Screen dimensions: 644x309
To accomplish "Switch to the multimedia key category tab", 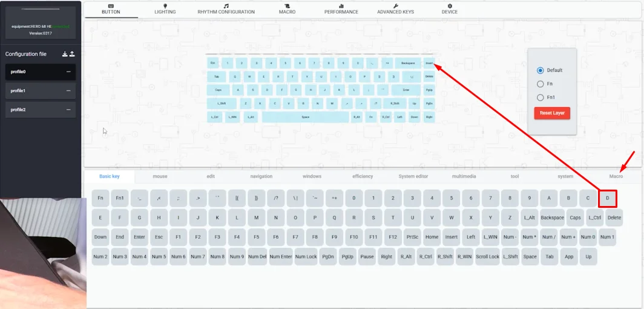I will pyautogui.click(x=464, y=176).
